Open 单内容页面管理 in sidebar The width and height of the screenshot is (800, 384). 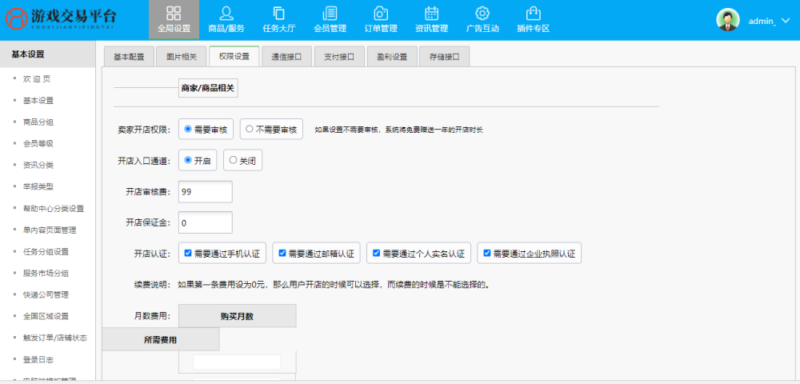[49, 230]
